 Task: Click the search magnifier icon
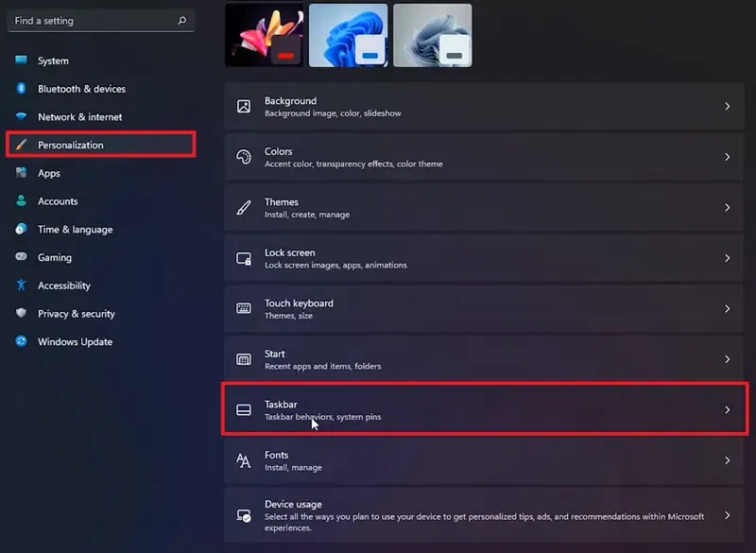[x=181, y=20]
